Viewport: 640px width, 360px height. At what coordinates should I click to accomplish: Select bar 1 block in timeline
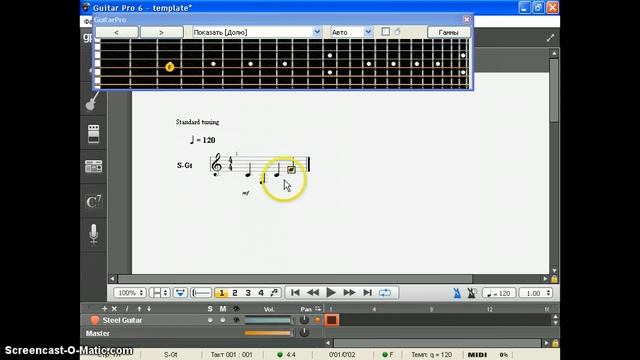pyautogui.click(x=332, y=320)
